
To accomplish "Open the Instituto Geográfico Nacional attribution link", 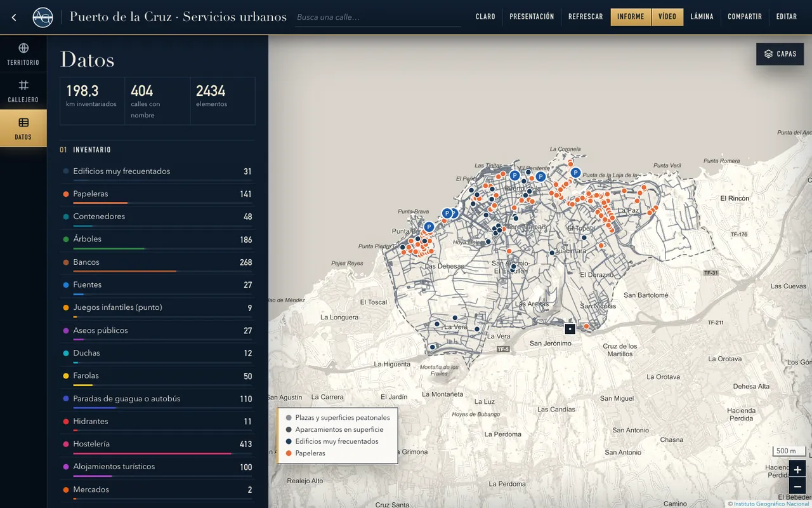I will [772, 504].
